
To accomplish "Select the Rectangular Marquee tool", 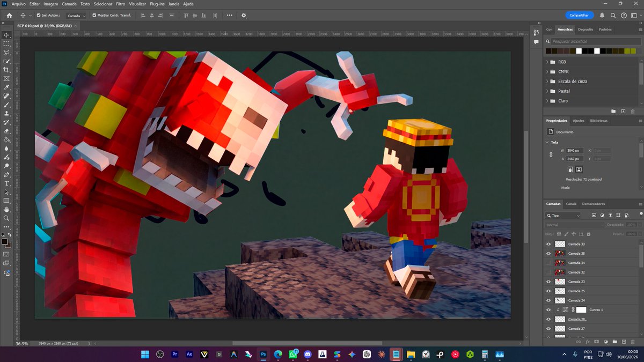I will (6, 43).
